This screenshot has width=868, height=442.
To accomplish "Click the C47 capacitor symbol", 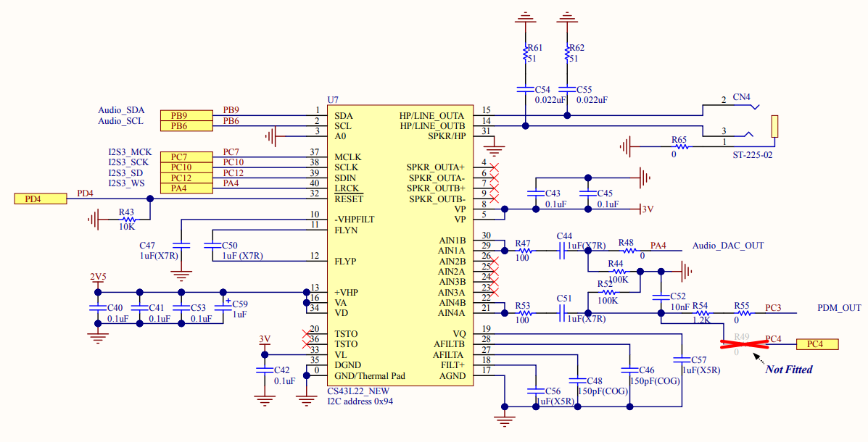I will click(181, 244).
